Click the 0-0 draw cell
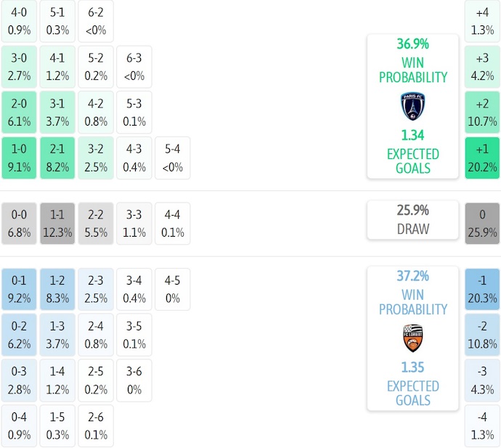 point(20,224)
